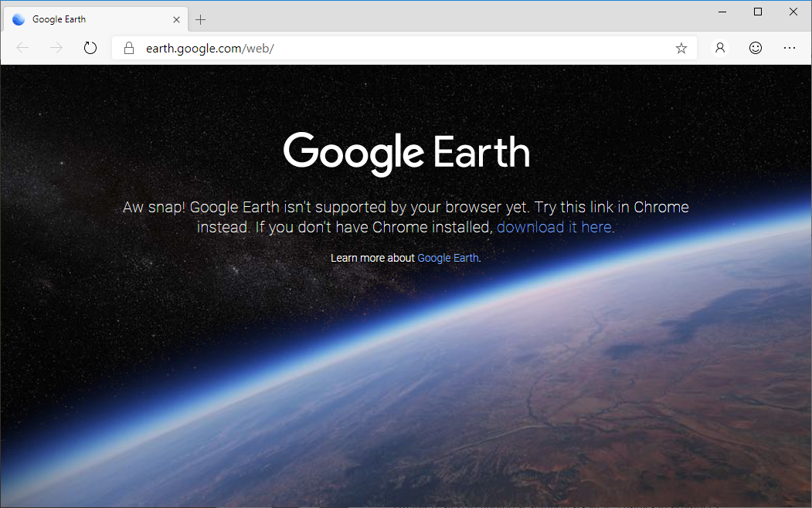
Task: Open the "Google Earth" learn more link
Action: tap(448, 258)
